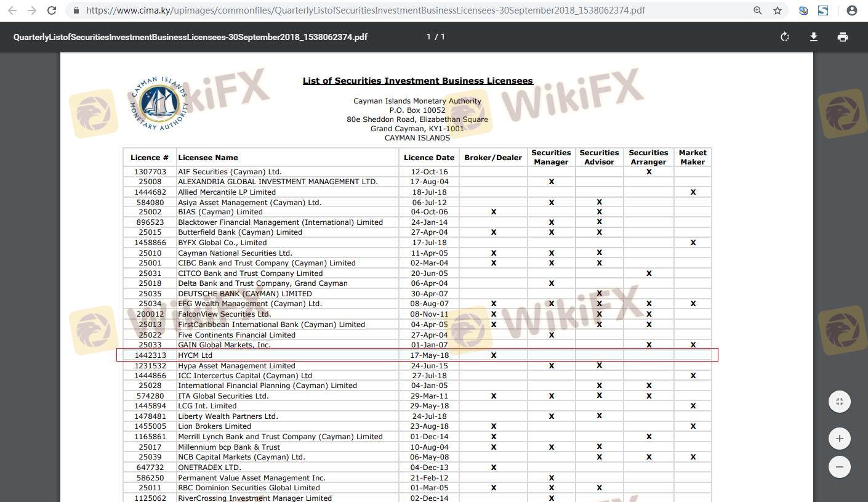The width and height of the screenshot is (868, 502).
Task: Click Liberty Wealth Partners Ltd.
Action: tap(228, 416)
